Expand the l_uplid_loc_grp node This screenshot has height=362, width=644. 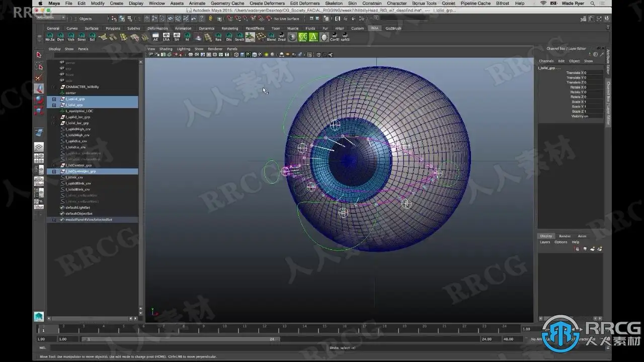point(54,117)
